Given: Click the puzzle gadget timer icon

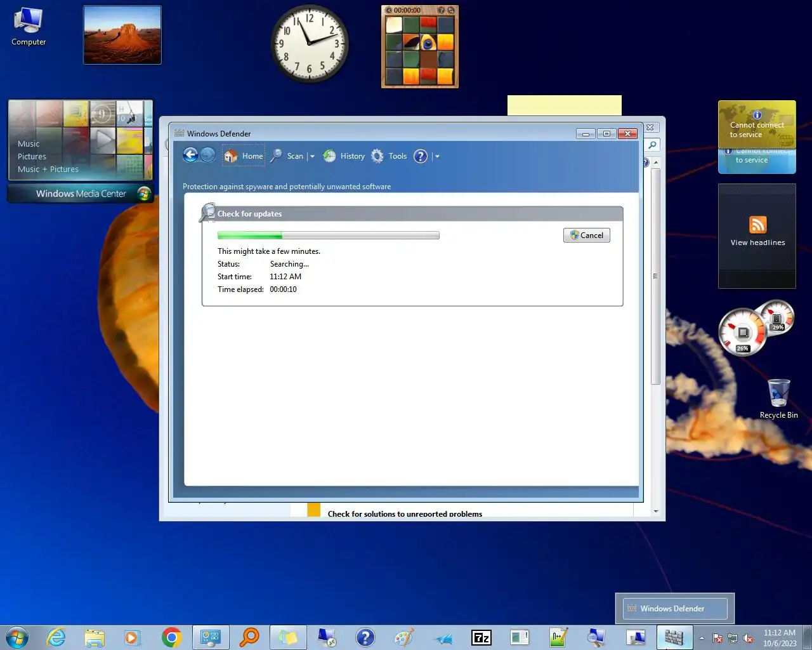Looking at the screenshot, I should tap(389, 10).
